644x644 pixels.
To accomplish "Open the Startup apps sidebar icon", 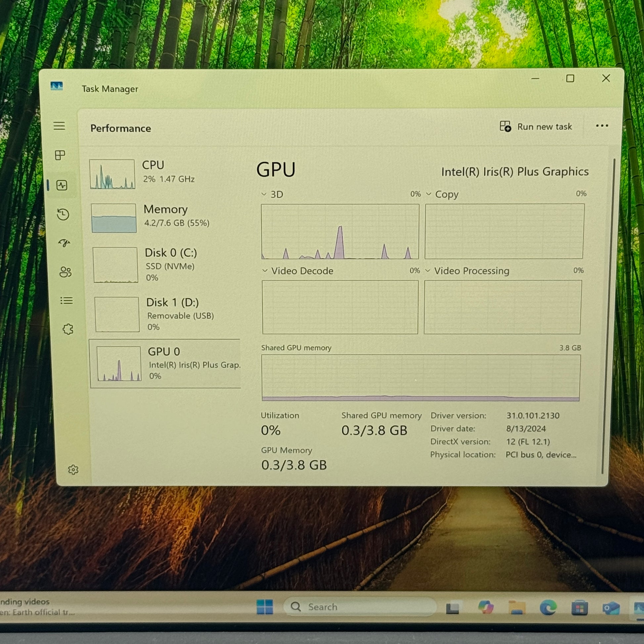I will coord(64,243).
